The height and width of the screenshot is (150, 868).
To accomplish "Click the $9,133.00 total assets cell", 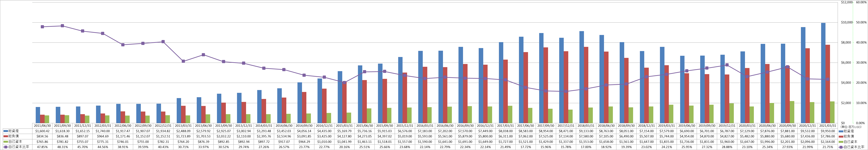I will 586,131.
